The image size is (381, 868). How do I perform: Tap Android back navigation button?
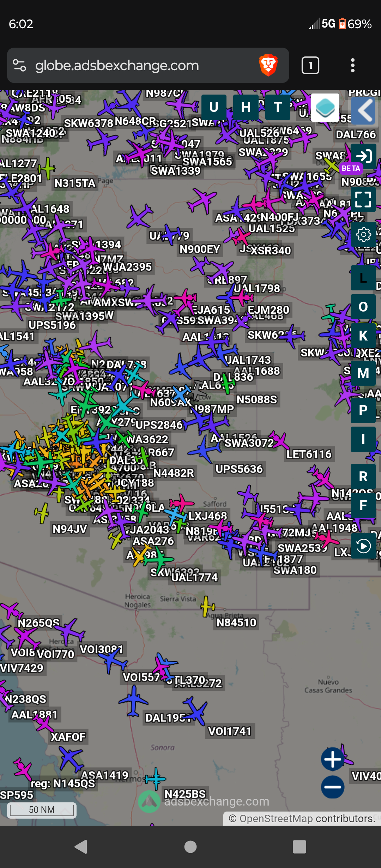81,847
